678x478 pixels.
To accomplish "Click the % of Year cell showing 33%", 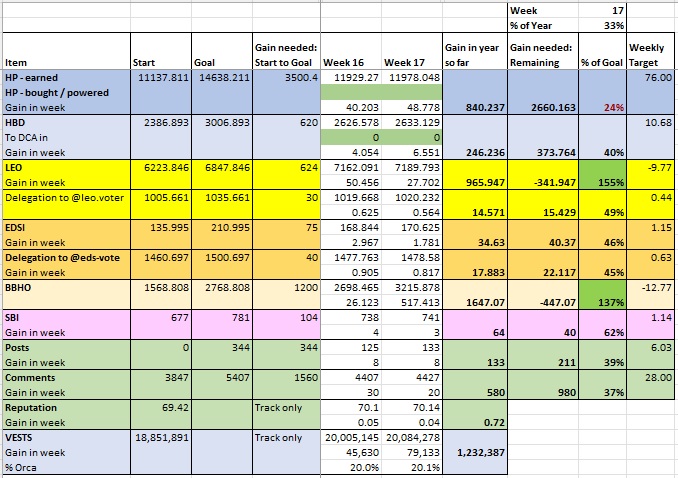I will [602, 26].
